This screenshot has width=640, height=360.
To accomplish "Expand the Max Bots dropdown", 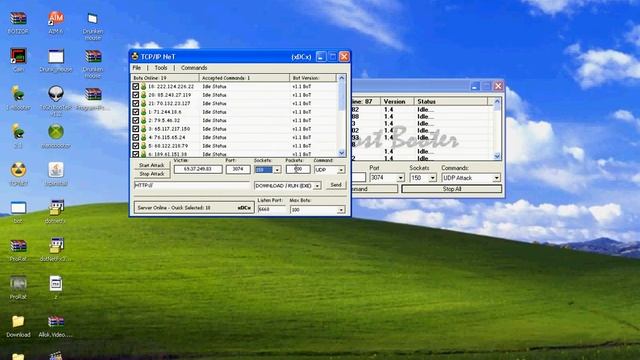I will tap(341, 210).
